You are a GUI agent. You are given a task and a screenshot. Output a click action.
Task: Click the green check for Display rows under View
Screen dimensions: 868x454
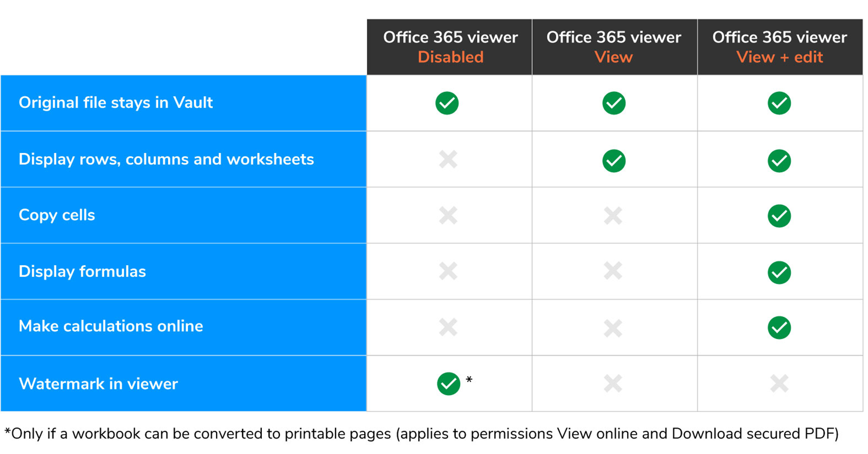614,161
